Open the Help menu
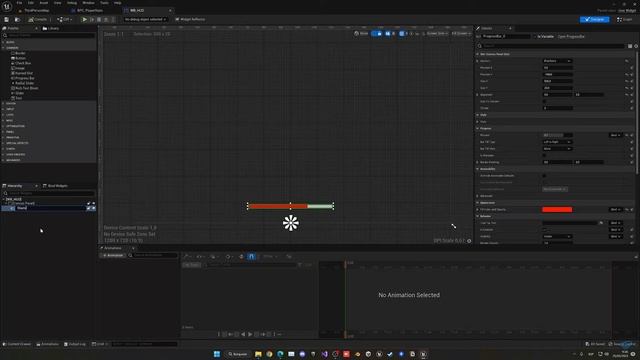The image size is (640, 360). click(118, 3)
